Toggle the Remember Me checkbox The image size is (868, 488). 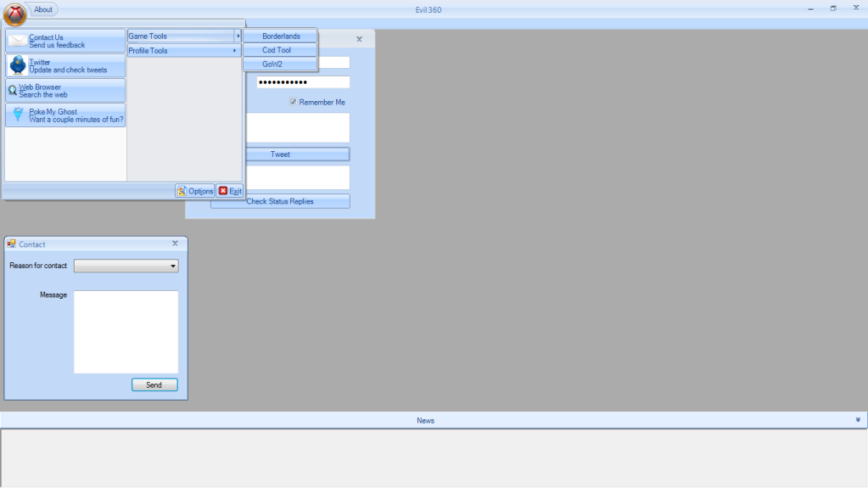pos(293,102)
